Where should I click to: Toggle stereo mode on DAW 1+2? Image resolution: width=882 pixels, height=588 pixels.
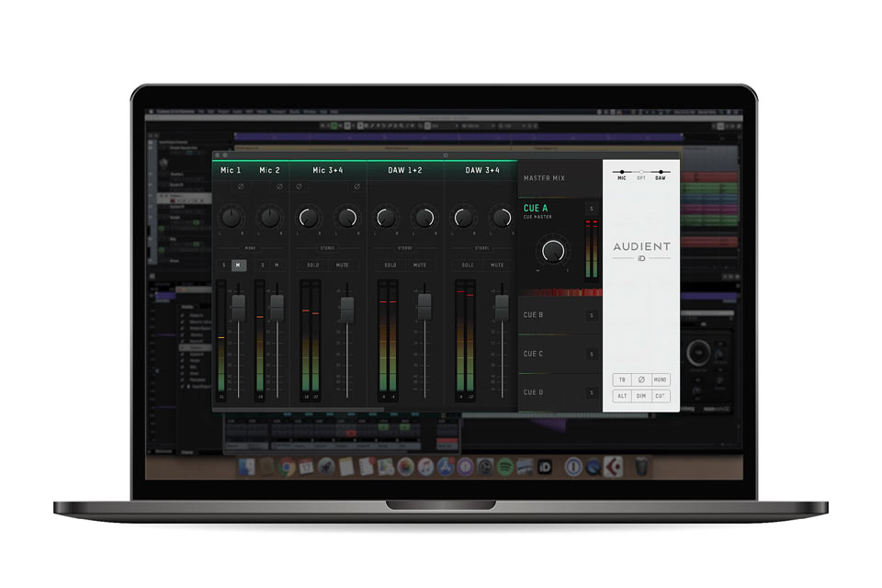coord(405,248)
